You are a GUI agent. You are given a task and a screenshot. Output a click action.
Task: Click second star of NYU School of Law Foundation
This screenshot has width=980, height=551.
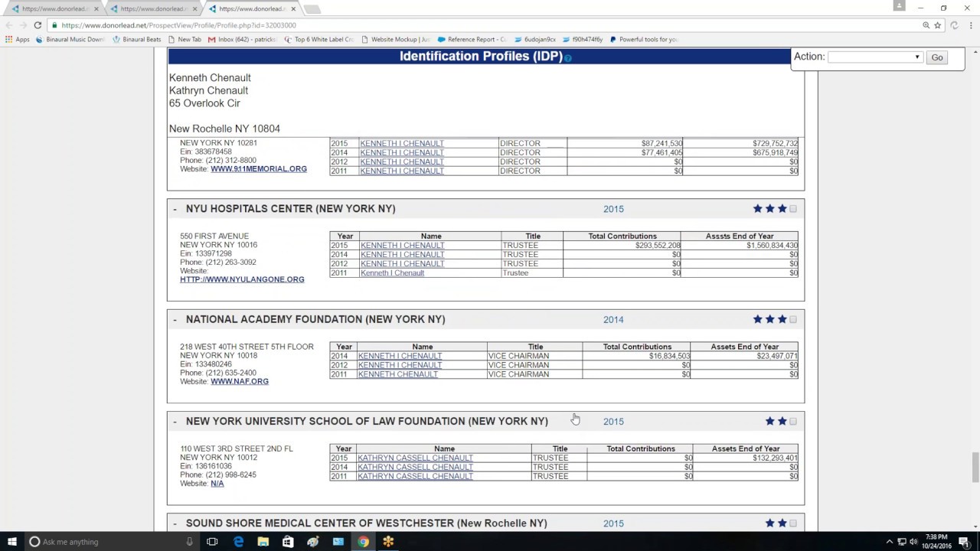click(782, 421)
